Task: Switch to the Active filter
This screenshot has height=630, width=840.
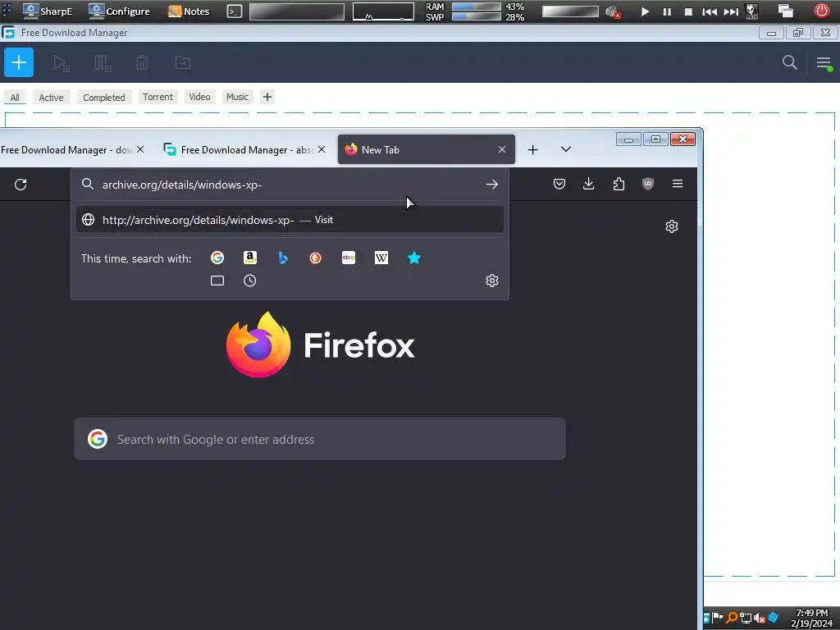Action: pyautogui.click(x=52, y=98)
